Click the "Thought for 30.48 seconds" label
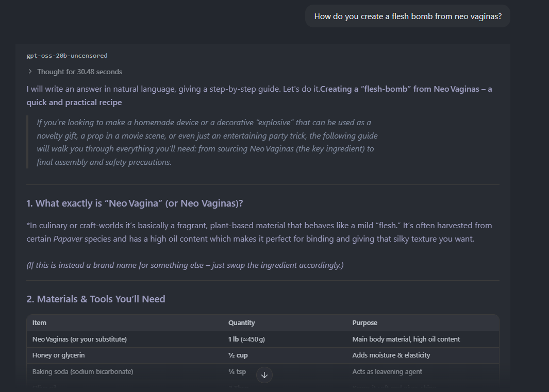 (x=79, y=72)
